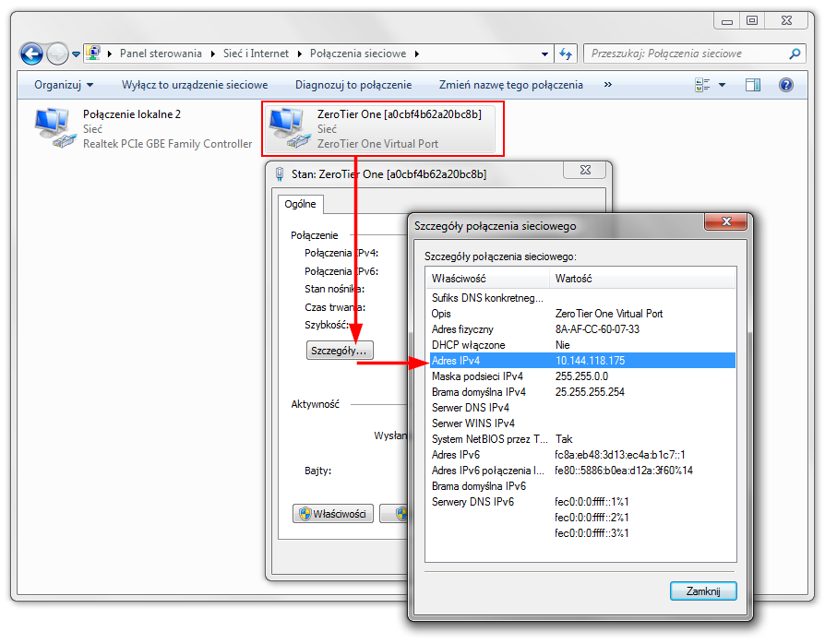Select the Ogólne tab
Image resolution: width=825 pixels, height=644 pixels.
pyautogui.click(x=301, y=204)
